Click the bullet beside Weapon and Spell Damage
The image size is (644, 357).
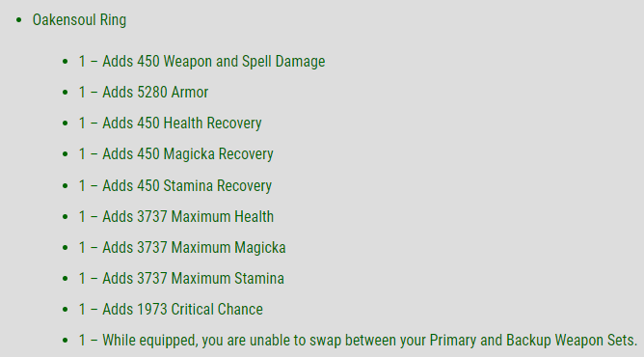tap(65, 62)
